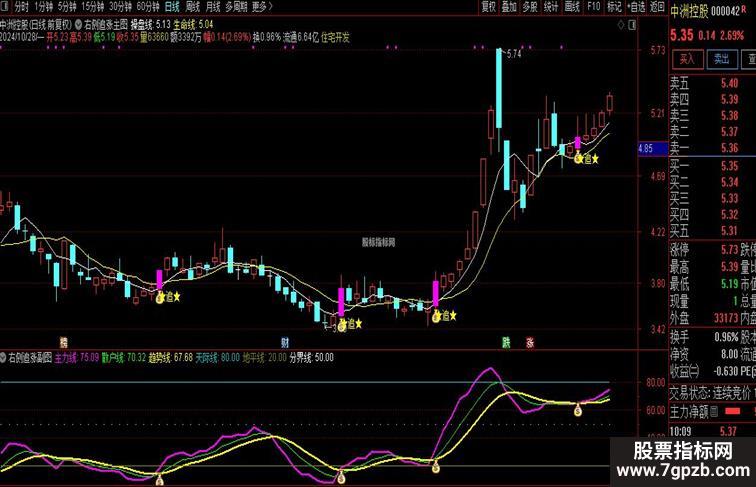
Task: Select the 60分钟 period tab
Action: point(148,7)
